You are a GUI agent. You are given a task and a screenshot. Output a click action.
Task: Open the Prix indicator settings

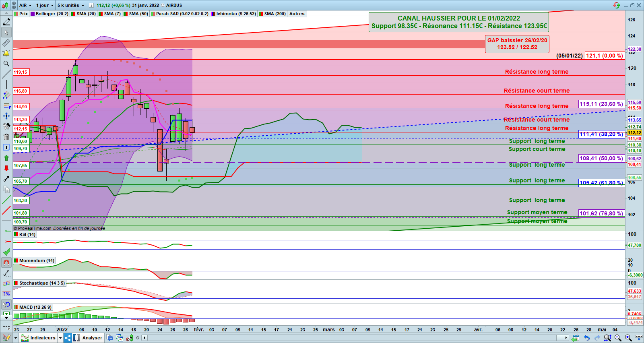(21, 14)
